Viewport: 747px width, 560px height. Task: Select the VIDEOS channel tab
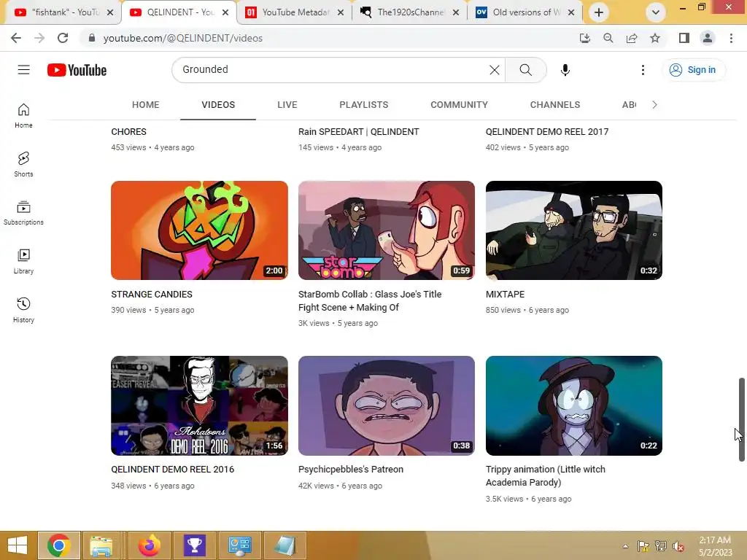coord(218,105)
